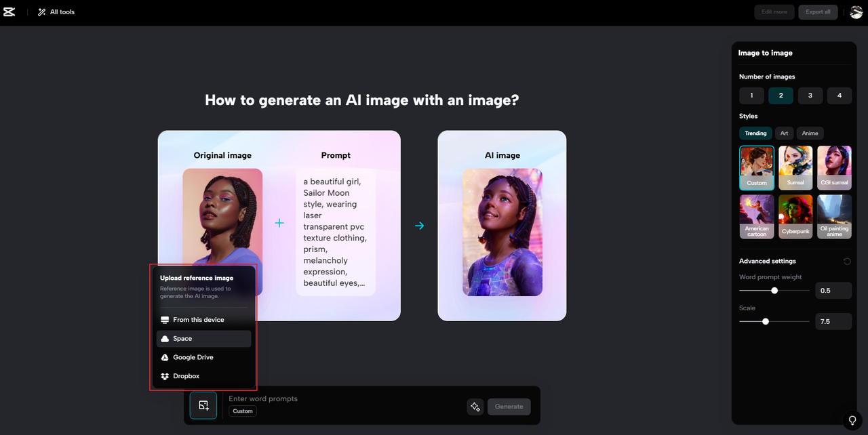Click the From this device monitor icon
This screenshot has width=868, height=435.
(165, 320)
